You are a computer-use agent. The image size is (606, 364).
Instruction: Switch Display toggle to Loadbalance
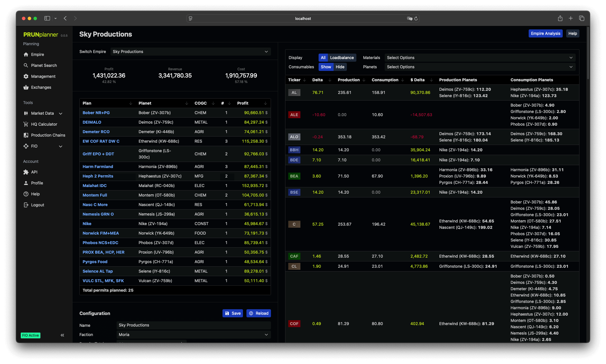pos(342,58)
